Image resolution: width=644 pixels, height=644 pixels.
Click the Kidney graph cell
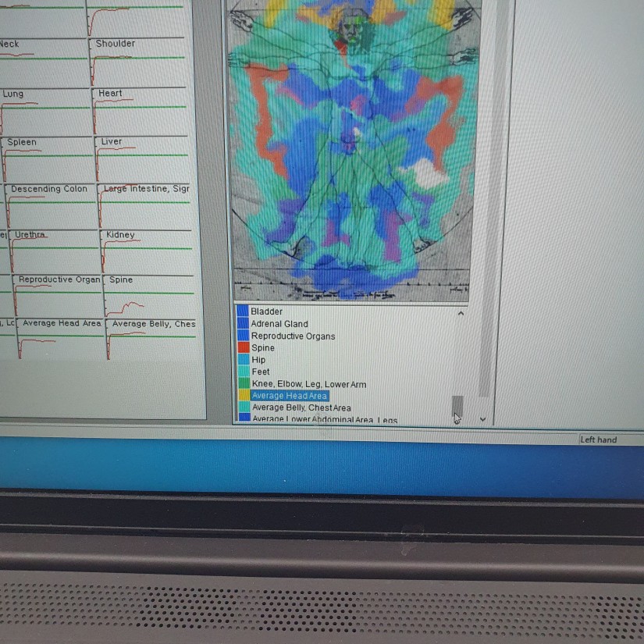tap(147, 252)
